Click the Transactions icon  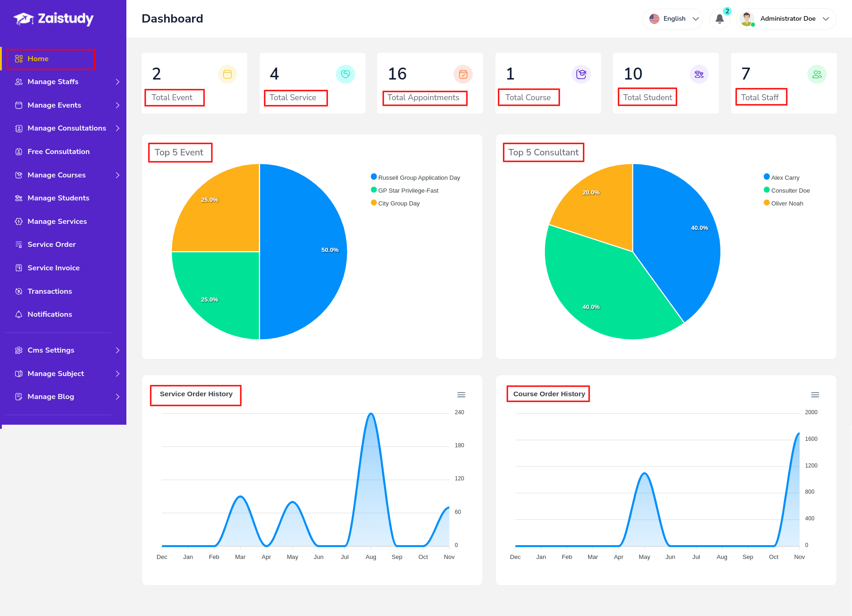19,291
